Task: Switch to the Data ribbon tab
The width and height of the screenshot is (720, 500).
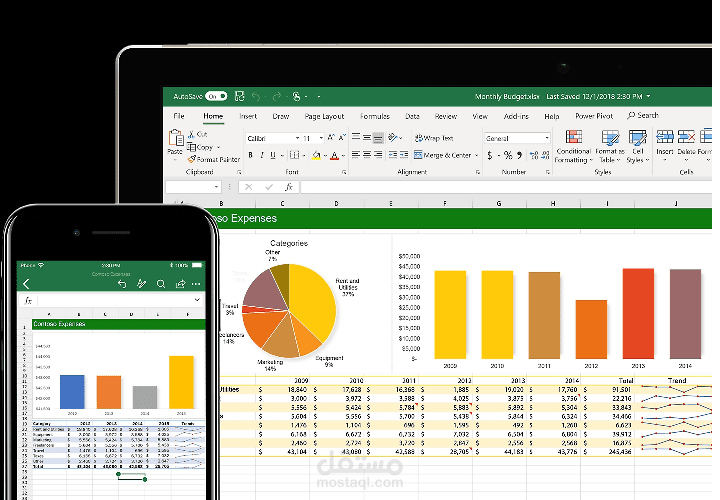Action: pos(412,116)
